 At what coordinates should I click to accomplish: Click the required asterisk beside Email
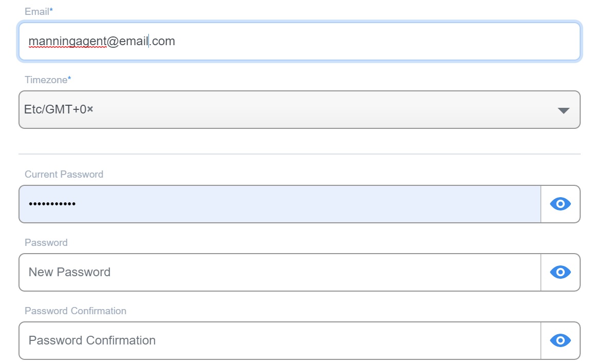click(51, 10)
